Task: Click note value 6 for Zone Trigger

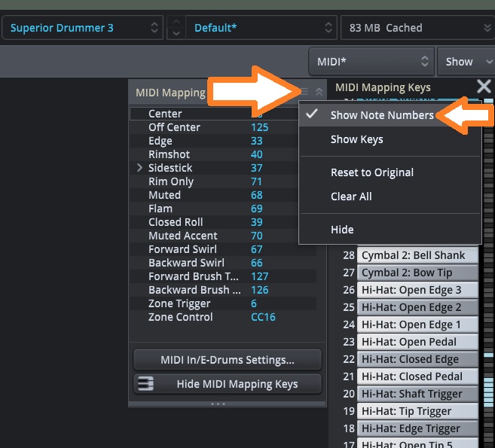Action: click(x=253, y=303)
